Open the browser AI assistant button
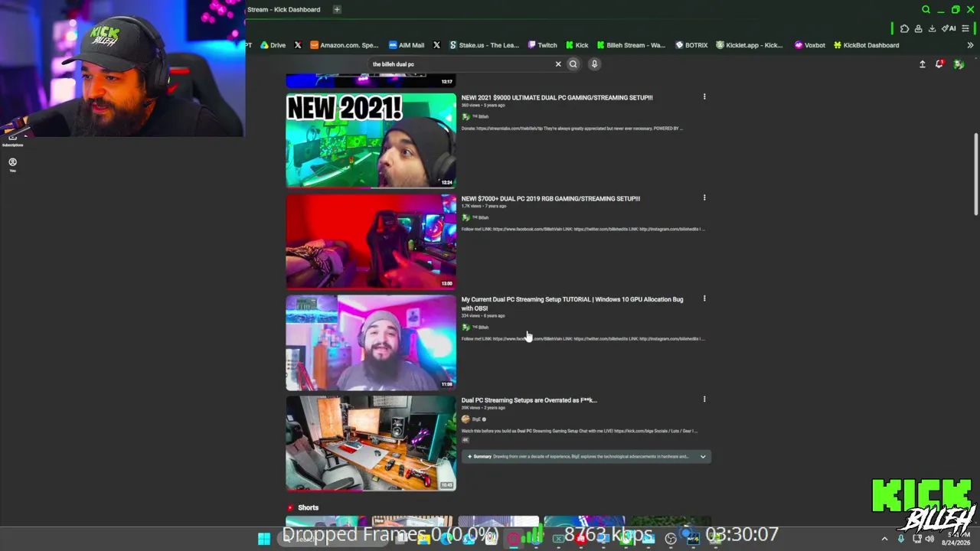This screenshot has height=551, width=980. (x=949, y=29)
